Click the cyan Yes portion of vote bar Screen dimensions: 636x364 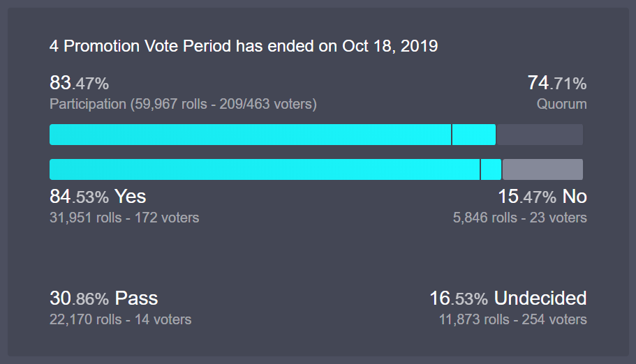coord(275,169)
